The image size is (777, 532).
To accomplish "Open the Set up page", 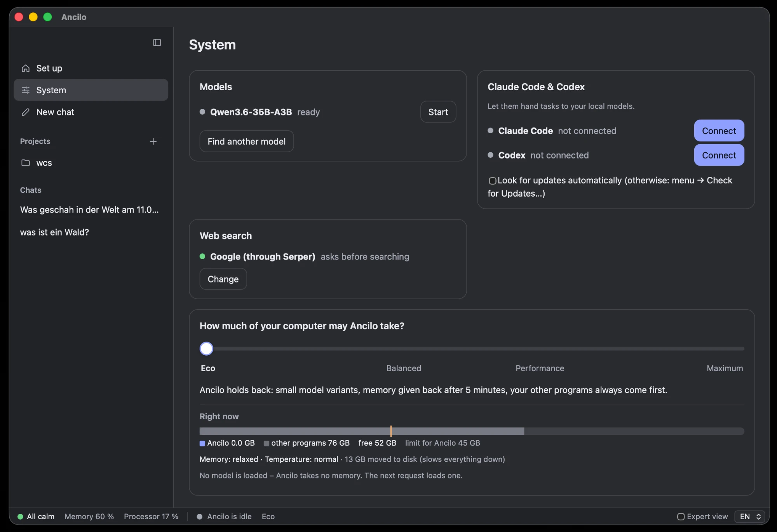I will tap(91, 68).
